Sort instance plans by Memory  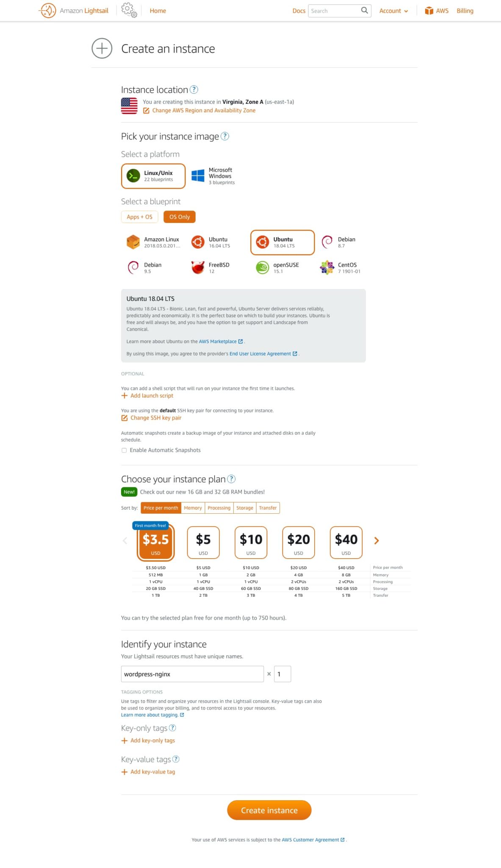pos(193,507)
